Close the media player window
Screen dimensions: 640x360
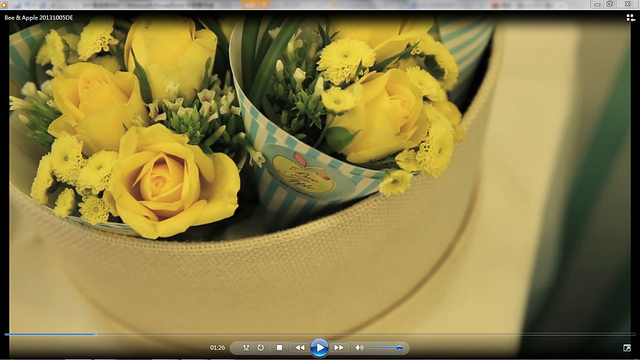pos(627,4)
